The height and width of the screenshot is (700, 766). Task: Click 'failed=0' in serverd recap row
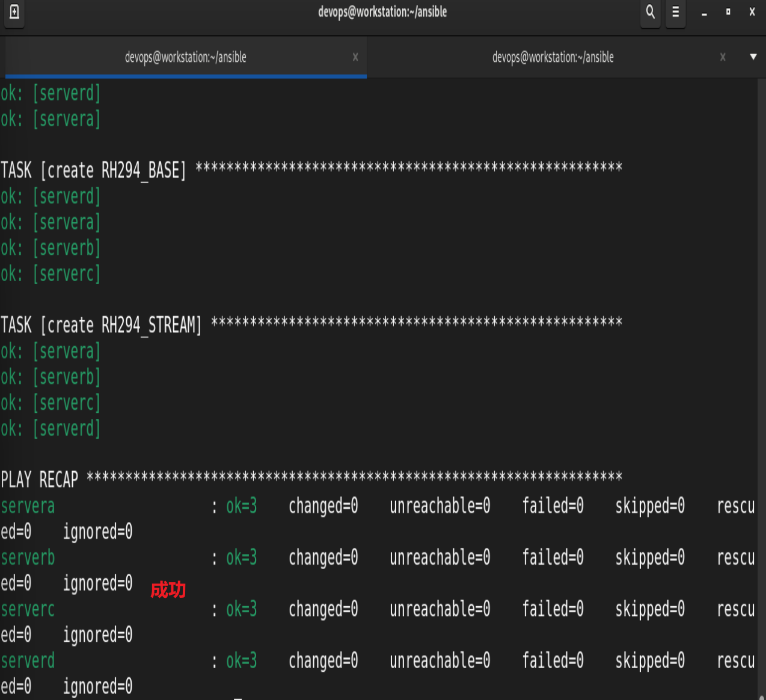point(553,661)
